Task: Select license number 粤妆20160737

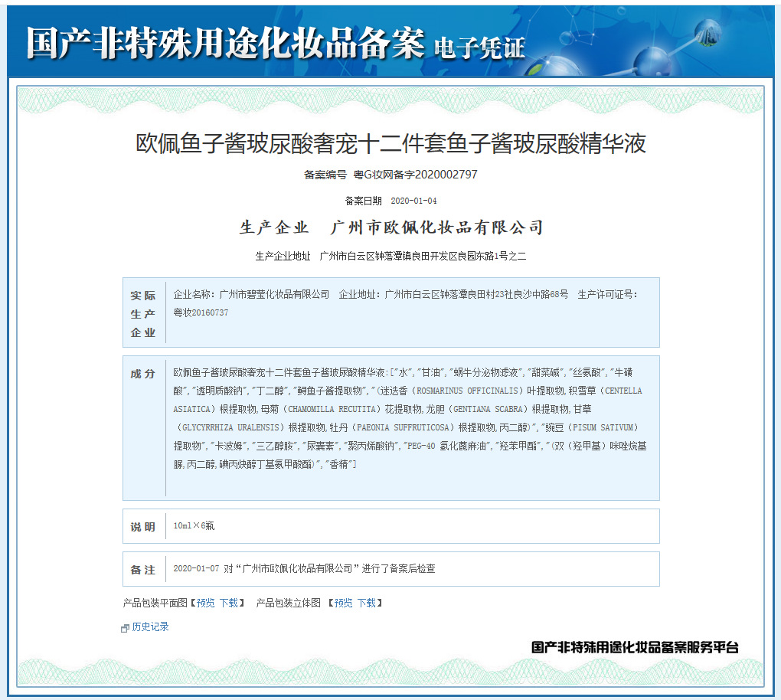Action: click(x=201, y=312)
